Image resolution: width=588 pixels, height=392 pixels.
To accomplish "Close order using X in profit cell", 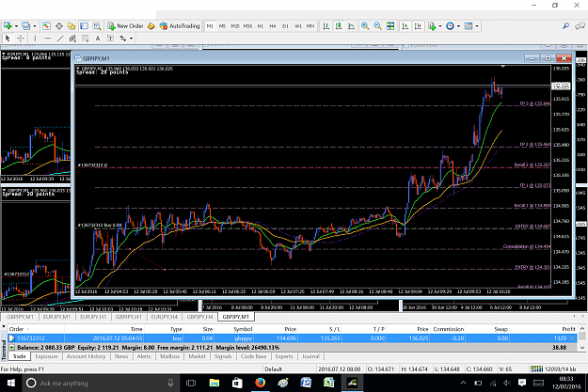I will click(x=572, y=338).
